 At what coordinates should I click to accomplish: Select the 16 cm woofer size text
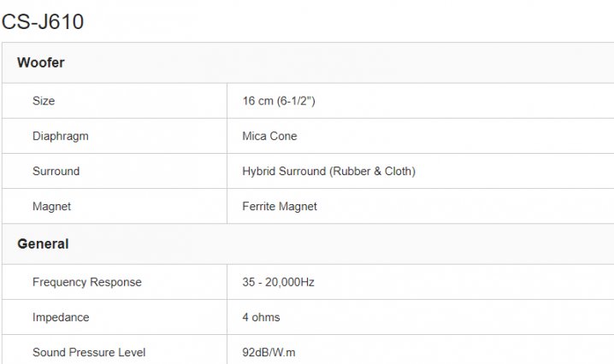[x=257, y=101]
